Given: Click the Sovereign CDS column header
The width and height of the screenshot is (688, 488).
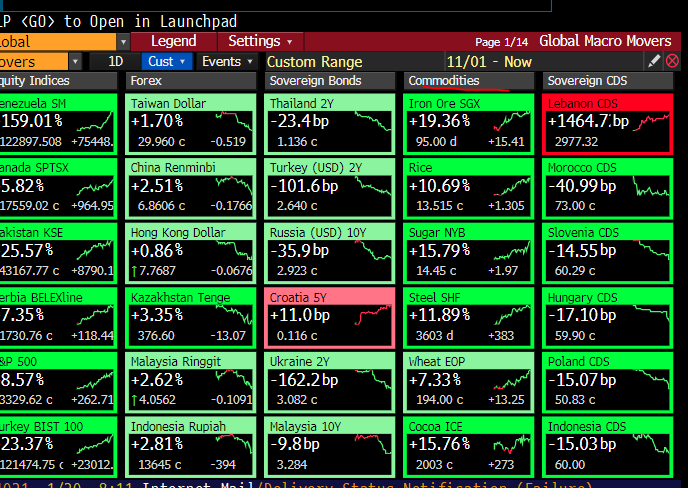Looking at the screenshot, I should (607, 81).
